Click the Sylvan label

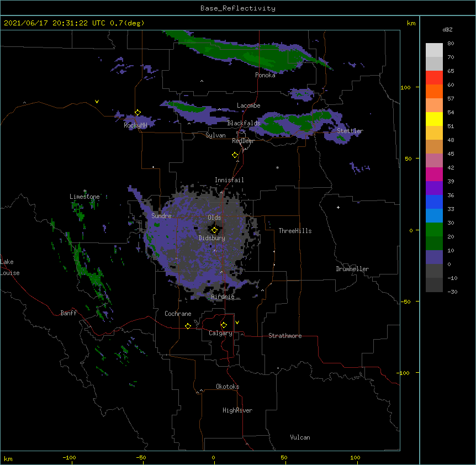tap(215, 135)
